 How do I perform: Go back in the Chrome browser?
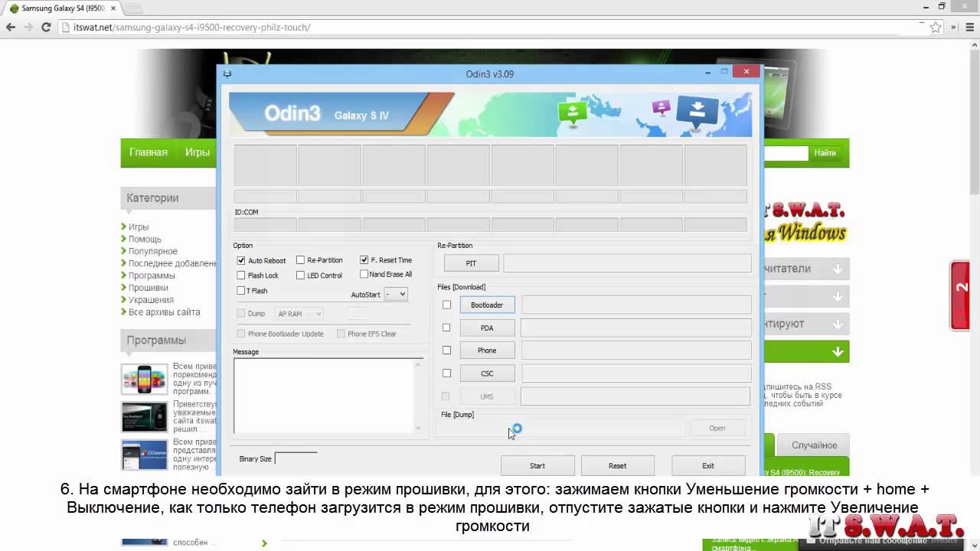(x=11, y=27)
